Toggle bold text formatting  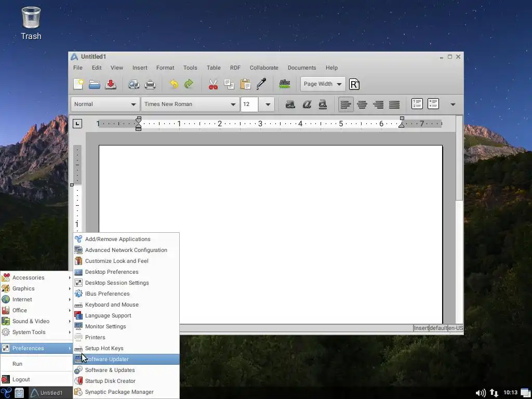(x=290, y=104)
